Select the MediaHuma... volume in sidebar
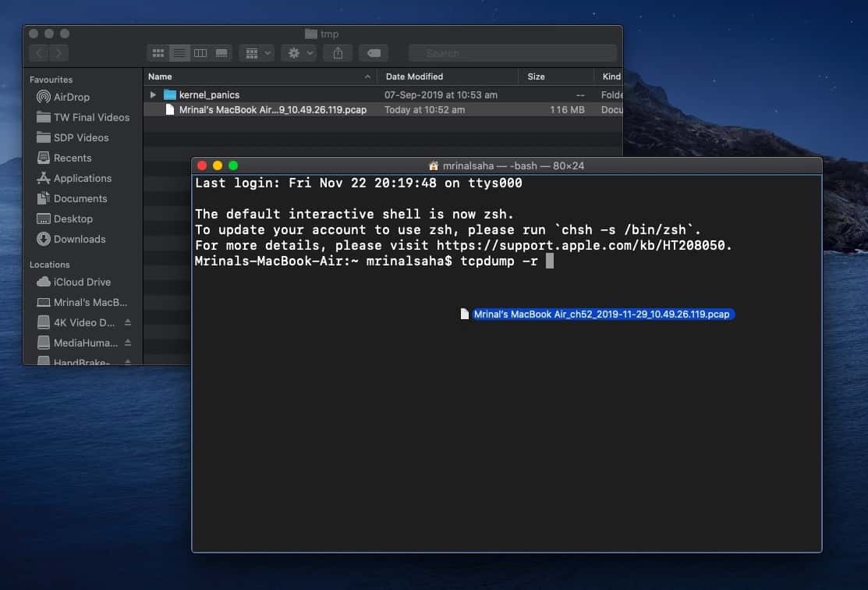The width and height of the screenshot is (868, 590). [77, 343]
